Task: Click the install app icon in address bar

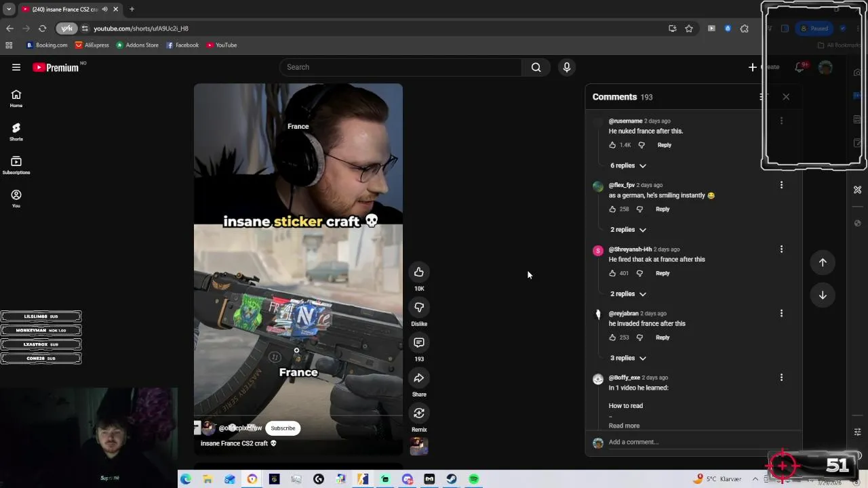Action: pos(672,28)
